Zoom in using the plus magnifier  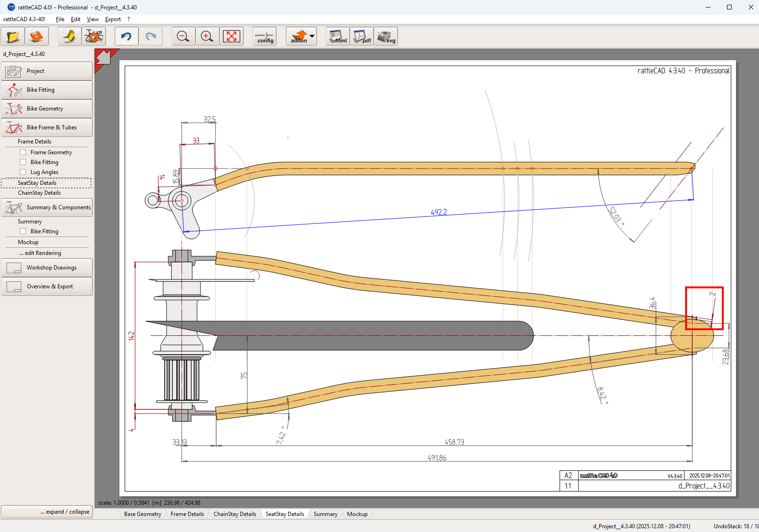click(x=207, y=37)
